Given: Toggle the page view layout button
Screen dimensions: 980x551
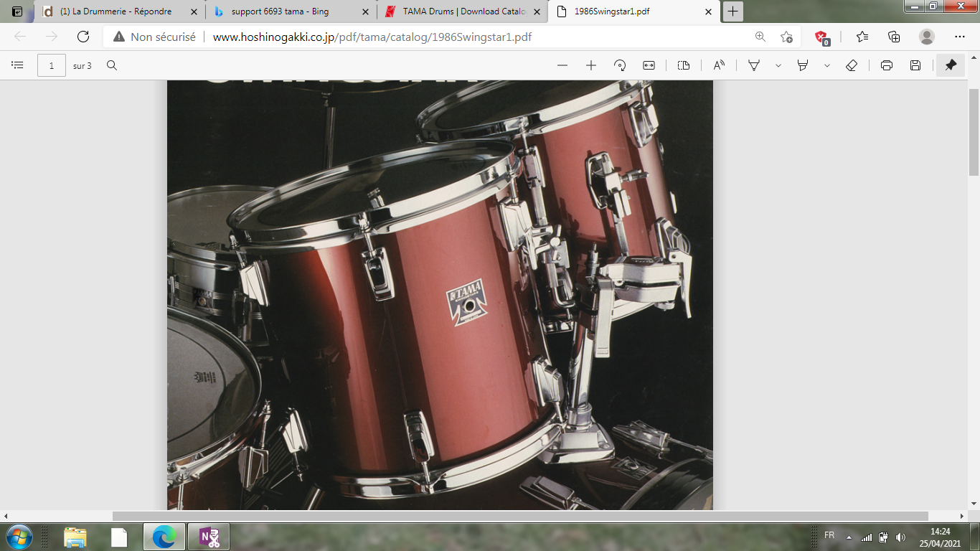Looking at the screenshot, I should click(684, 65).
